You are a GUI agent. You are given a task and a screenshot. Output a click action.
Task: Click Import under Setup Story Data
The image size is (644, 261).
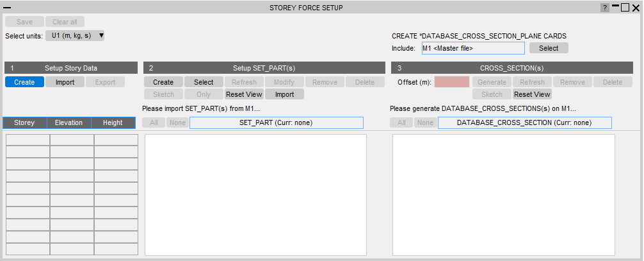[x=65, y=82]
